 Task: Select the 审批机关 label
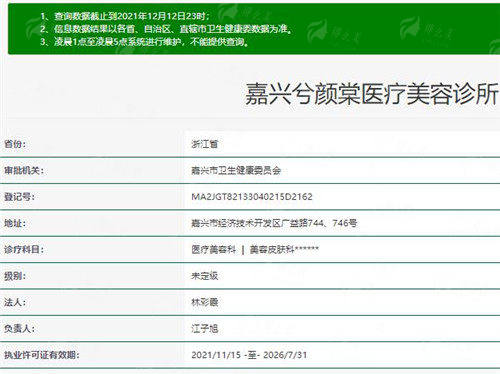pyautogui.click(x=24, y=170)
